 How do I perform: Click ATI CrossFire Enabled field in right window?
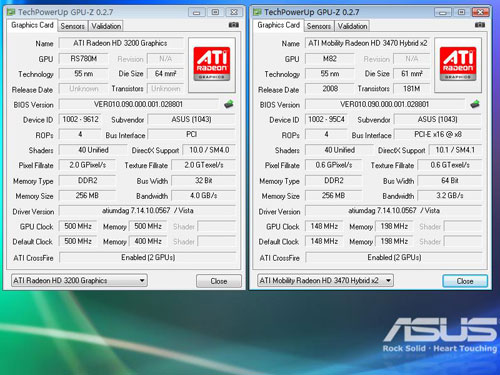pyautogui.click(x=394, y=257)
